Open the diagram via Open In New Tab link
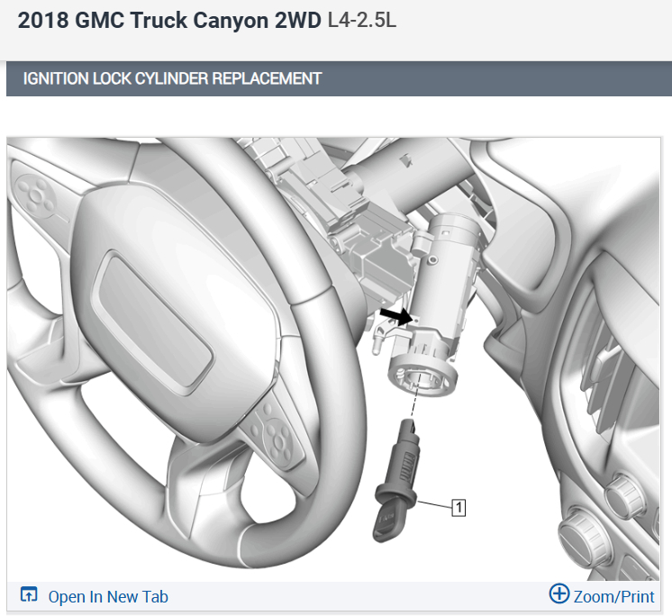The height and width of the screenshot is (616, 672). click(108, 597)
